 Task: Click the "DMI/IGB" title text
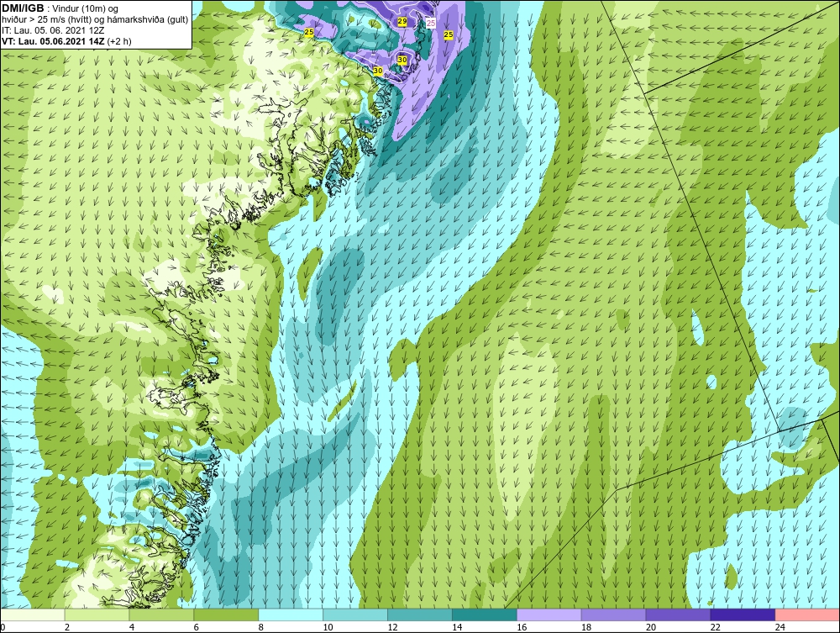23,8
